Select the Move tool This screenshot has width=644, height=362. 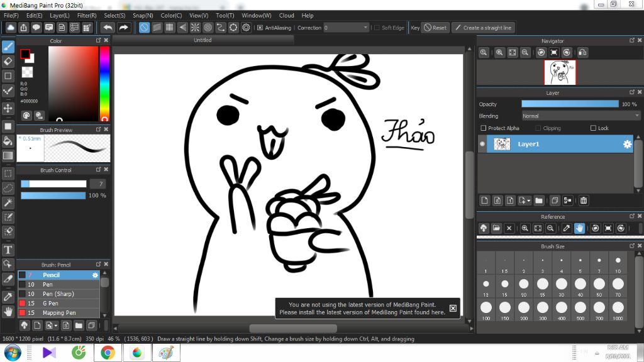[x=8, y=108]
